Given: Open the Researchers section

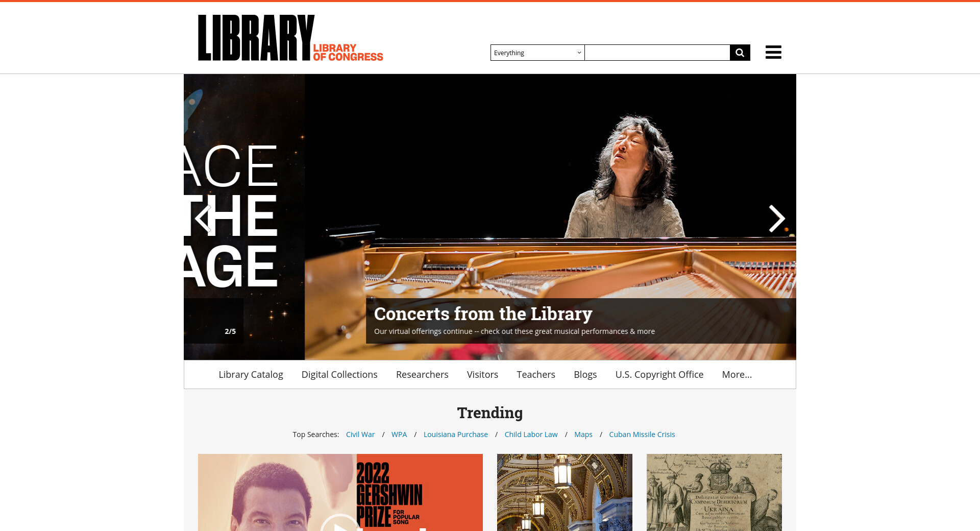Looking at the screenshot, I should click(x=422, y=374).
